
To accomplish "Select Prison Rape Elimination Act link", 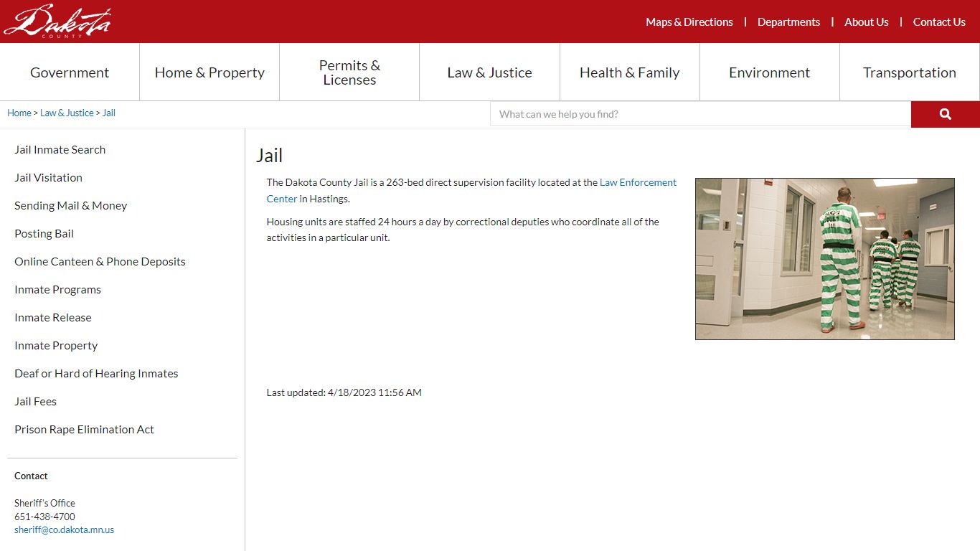I will (x=84, y=430).
